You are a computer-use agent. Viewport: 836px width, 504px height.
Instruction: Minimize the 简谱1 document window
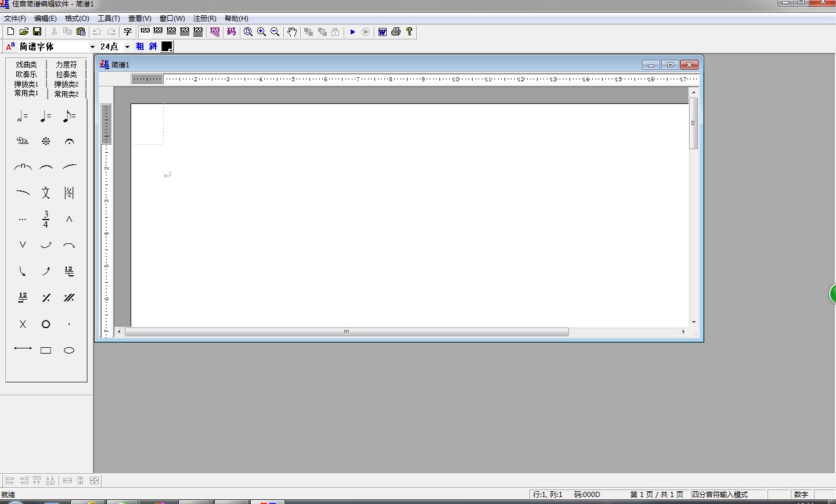(x=651, y=64)
